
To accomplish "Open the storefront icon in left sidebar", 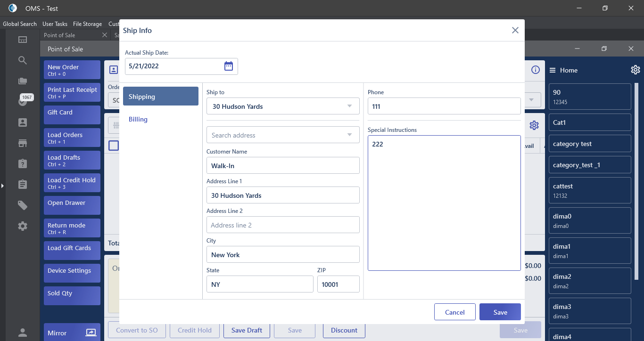I will coord(23,143).
